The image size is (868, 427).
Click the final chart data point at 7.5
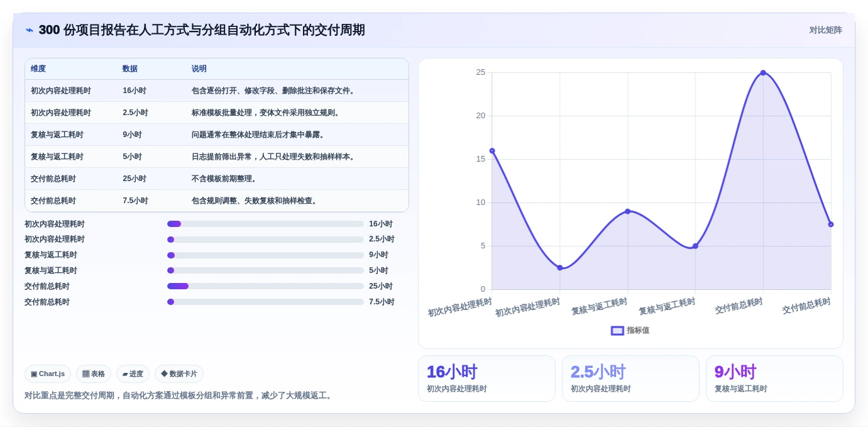click(831, 225)
